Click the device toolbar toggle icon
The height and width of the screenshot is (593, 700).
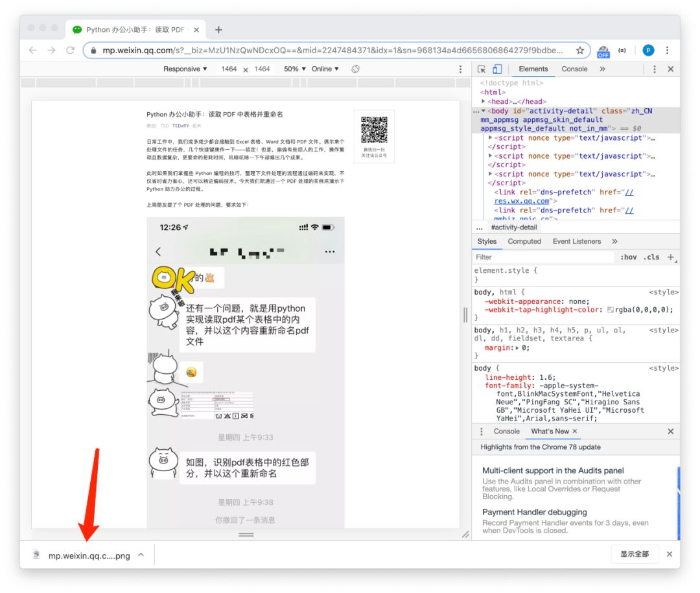click(x=496, y=69)
